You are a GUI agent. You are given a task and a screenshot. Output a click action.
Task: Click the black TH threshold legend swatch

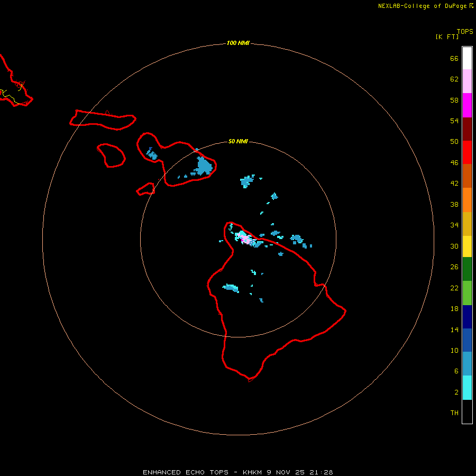467,411
